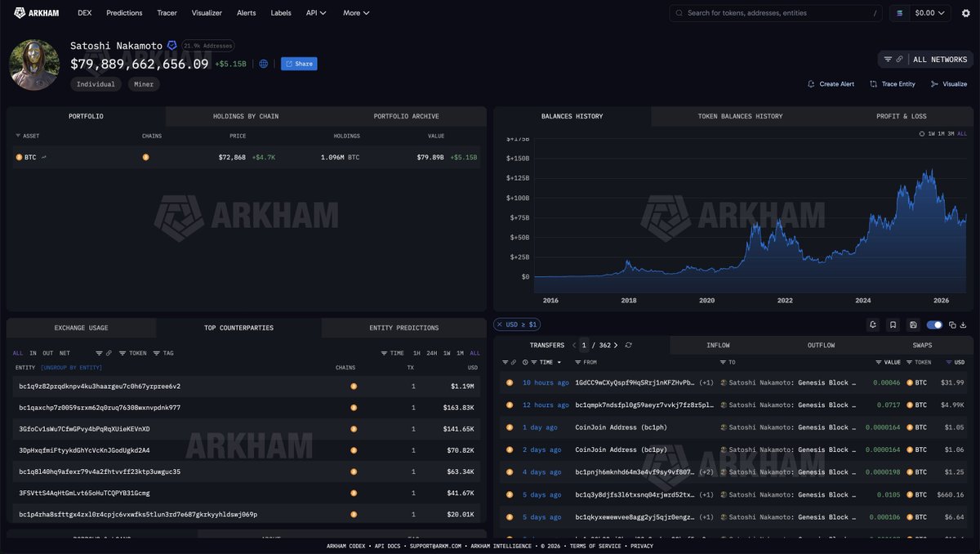Open the TOKEN filter in counterparties
This screenshot has height=554, width=980.
[132, 353]
